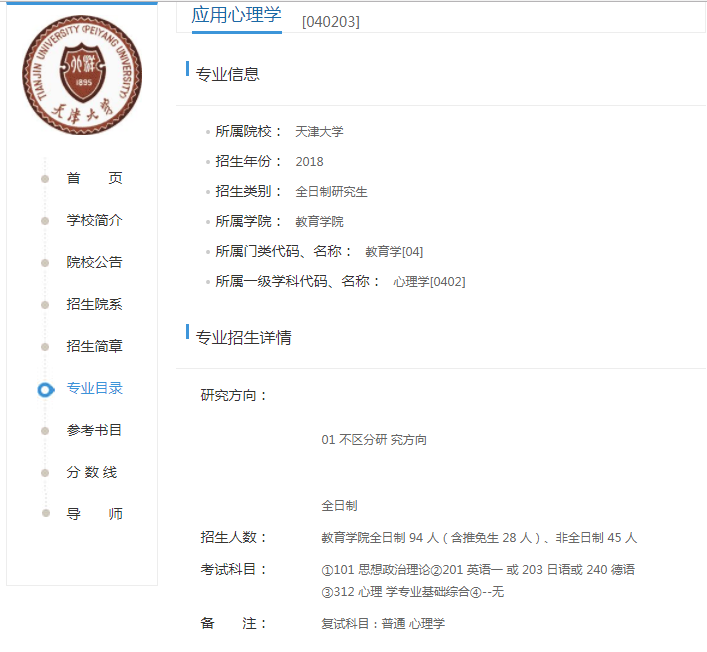Click the 专业信息 section heading
707x652 pixels.
[x=228, y=74]
